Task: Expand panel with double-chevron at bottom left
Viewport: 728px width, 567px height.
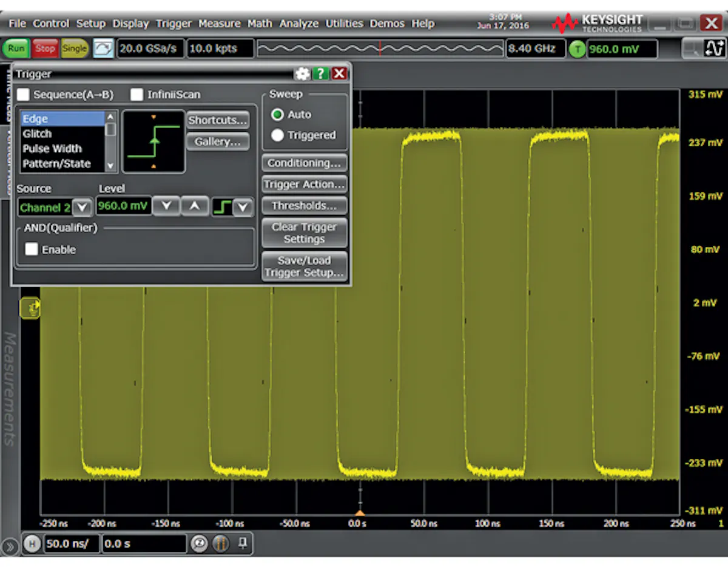Action: pyautogui.click(x=9, y=548)
